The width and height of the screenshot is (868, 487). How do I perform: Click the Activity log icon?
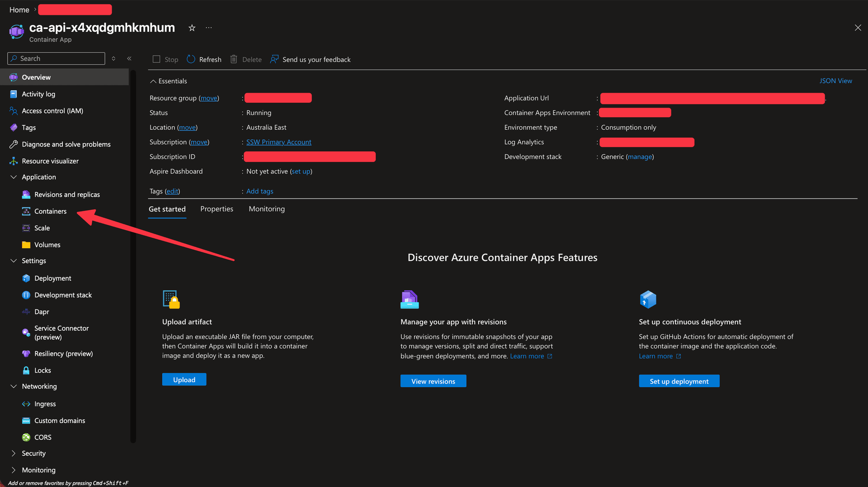[14, 94]
